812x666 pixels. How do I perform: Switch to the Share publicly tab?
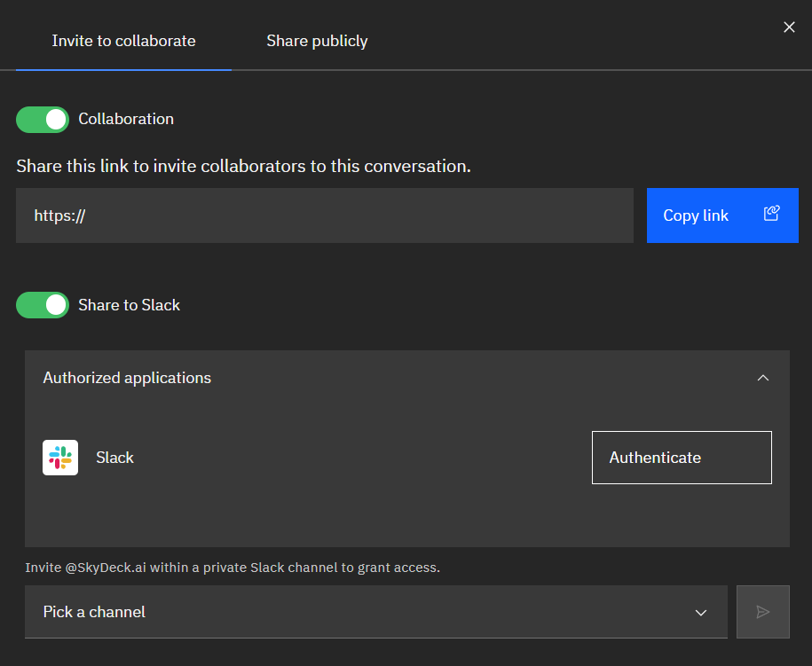tap(317, 41)
